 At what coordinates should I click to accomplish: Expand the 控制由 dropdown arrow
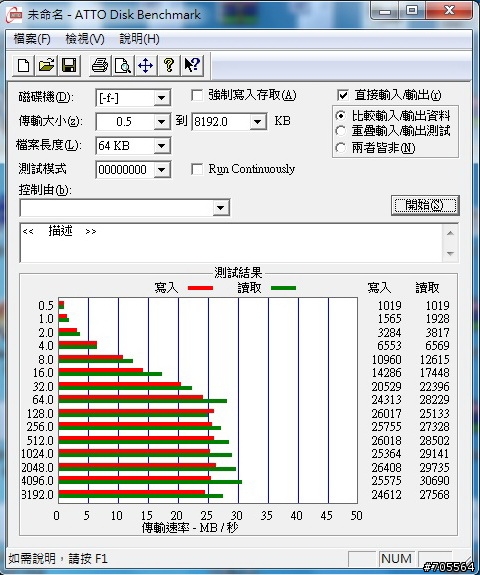pyautogui.click(x=220, y=208)
